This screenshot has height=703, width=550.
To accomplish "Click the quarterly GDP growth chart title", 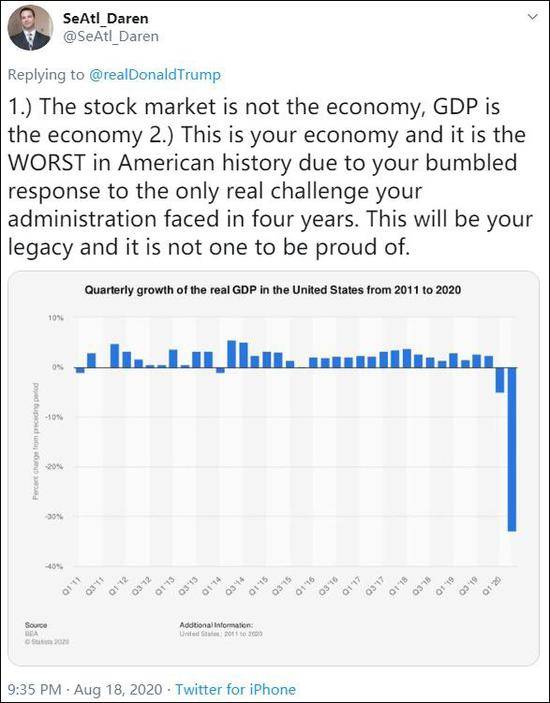I will pyautogui.click(x=273, y=290).
